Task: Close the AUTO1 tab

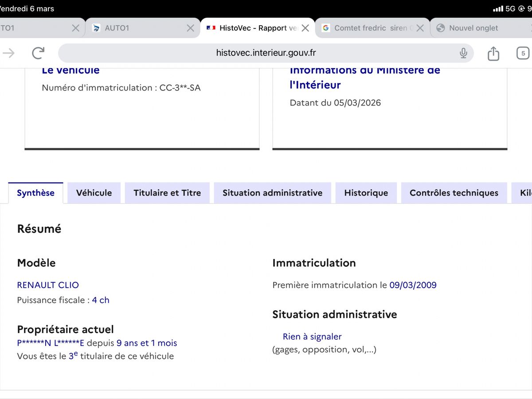Action: click(x=190, y=27)
